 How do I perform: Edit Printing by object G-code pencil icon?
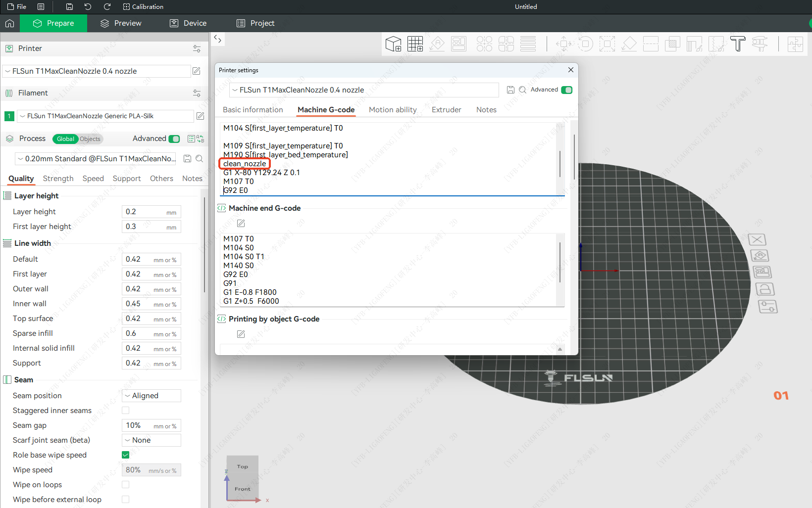(x=241, y=334)
